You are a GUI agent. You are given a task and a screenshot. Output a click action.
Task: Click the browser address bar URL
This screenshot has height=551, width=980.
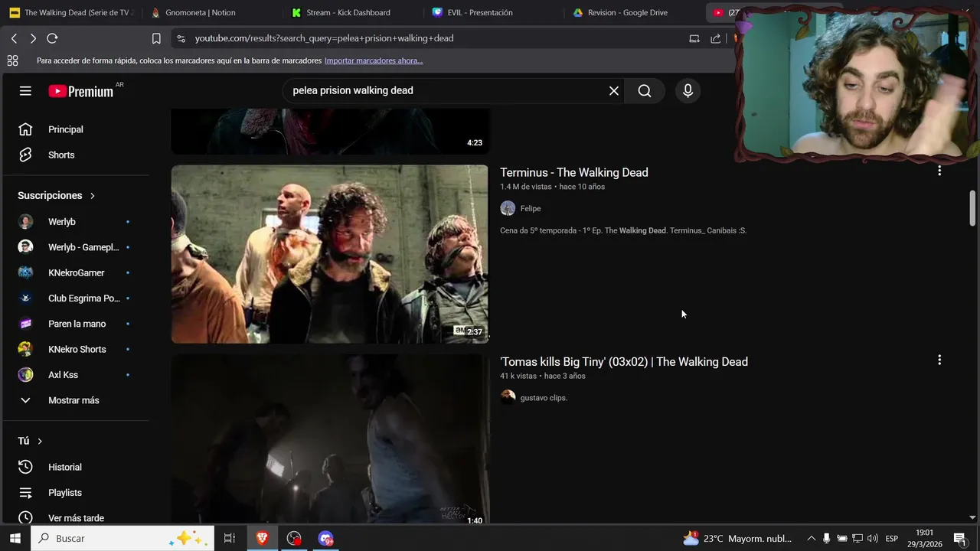coord(324,38)
